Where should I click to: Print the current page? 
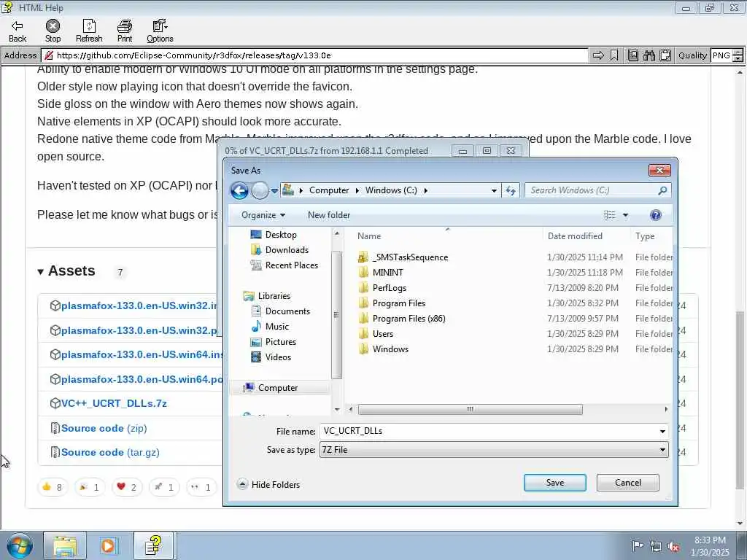coord(125,31)
